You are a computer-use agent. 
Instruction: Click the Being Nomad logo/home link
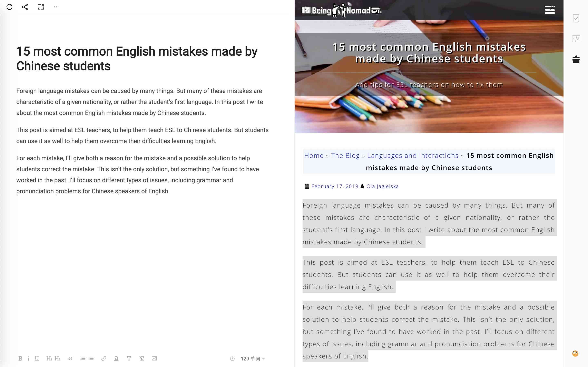pyautogui.click(x=340, y=9)
